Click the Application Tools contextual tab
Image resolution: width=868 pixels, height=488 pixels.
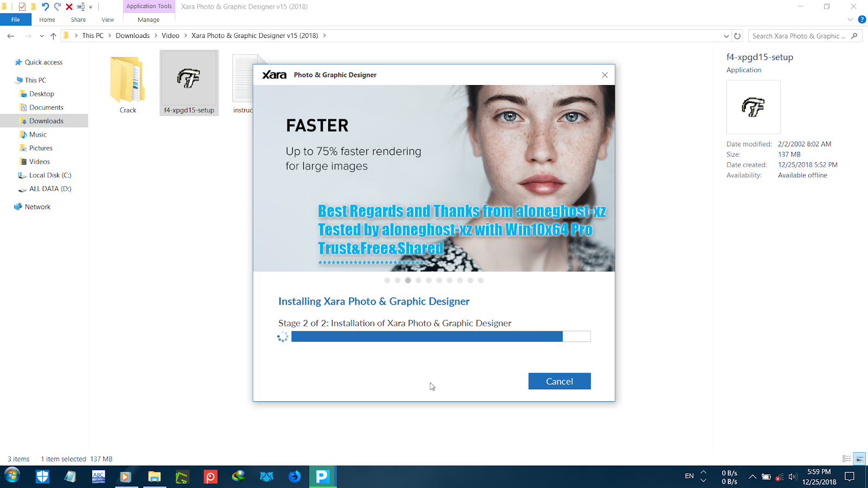[x=149, y=7]
